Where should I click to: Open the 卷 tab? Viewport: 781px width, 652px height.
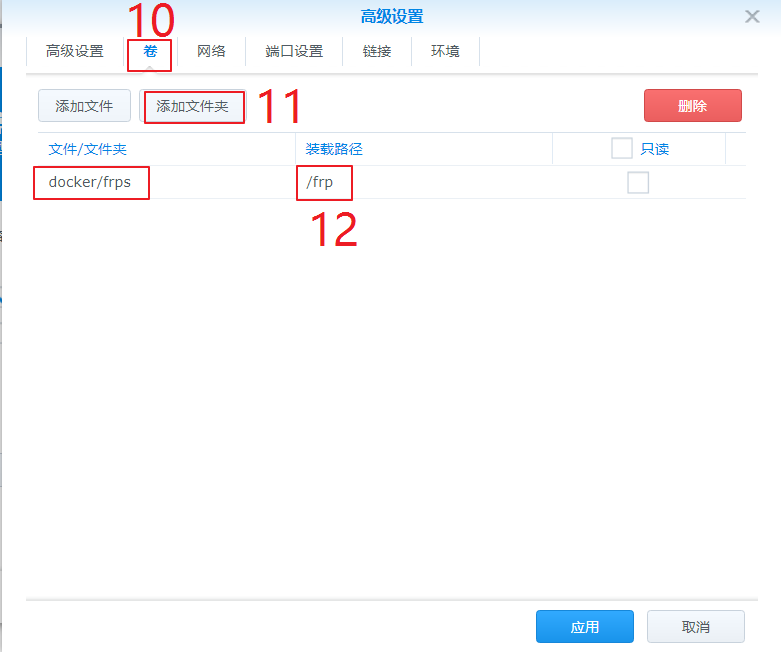click(x=150, y=51)
